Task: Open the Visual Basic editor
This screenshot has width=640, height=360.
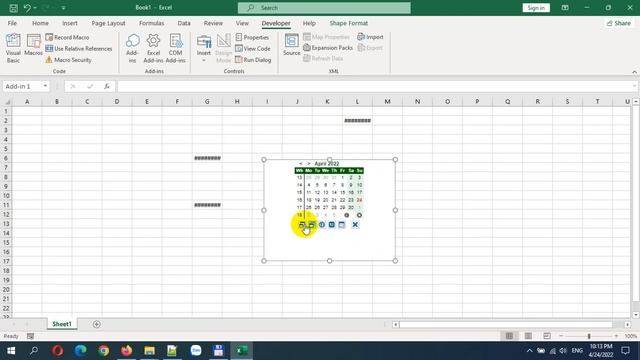Action: click(13, 48)
